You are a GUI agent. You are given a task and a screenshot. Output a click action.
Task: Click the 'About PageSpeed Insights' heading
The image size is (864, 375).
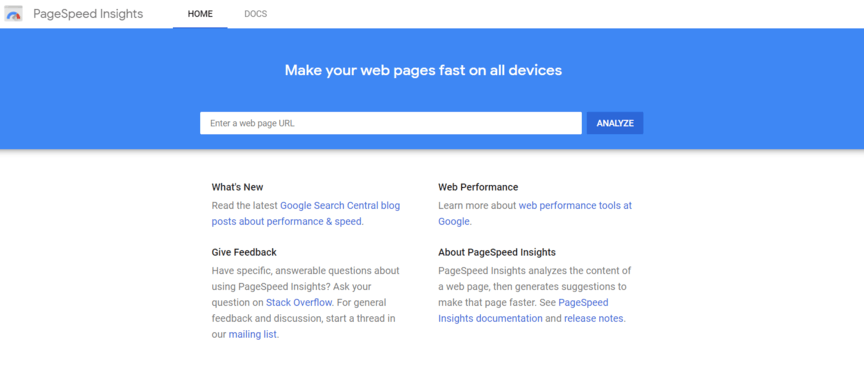[497, 252]
